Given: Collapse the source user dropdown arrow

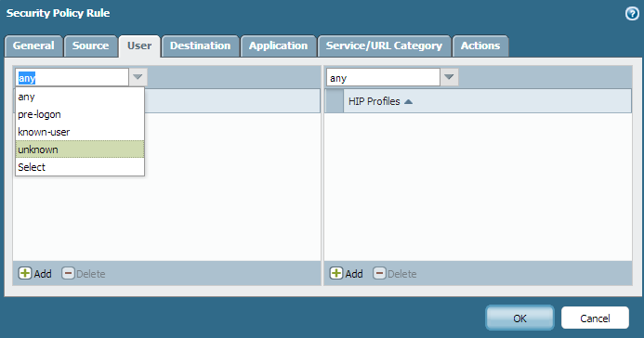Looking at the screenshot, I should pos(138,77).
